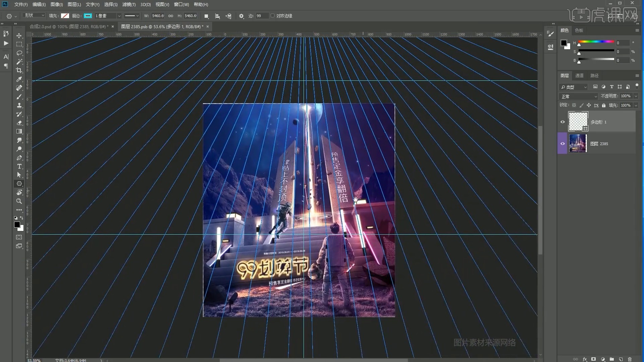The width and height of the screenshot is (644, 362).
Task: Switch to the 合成2.0.psd document tab
Action: click(69, 26)
